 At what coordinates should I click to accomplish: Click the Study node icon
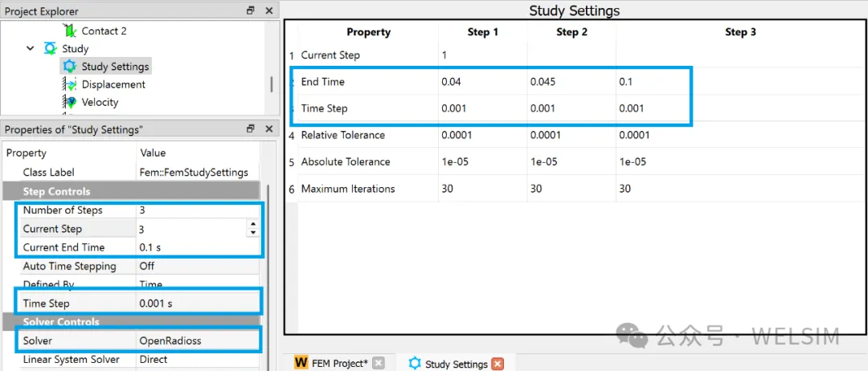pos(50,49)
